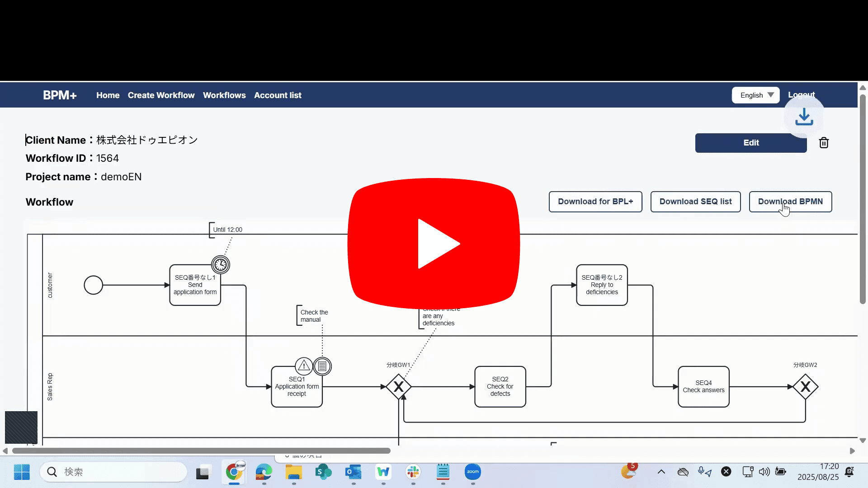Play the video with red play button
868x488 pixels.
pos(434,244)
